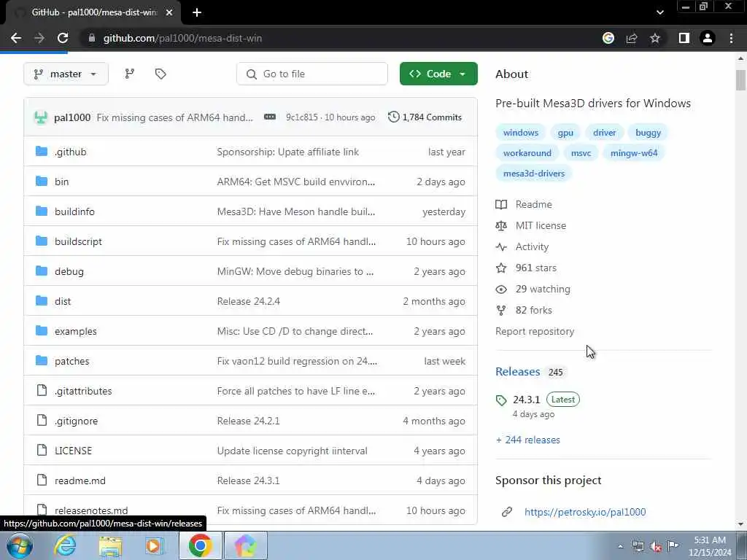Open the debug folder

[x=69, y=271]
